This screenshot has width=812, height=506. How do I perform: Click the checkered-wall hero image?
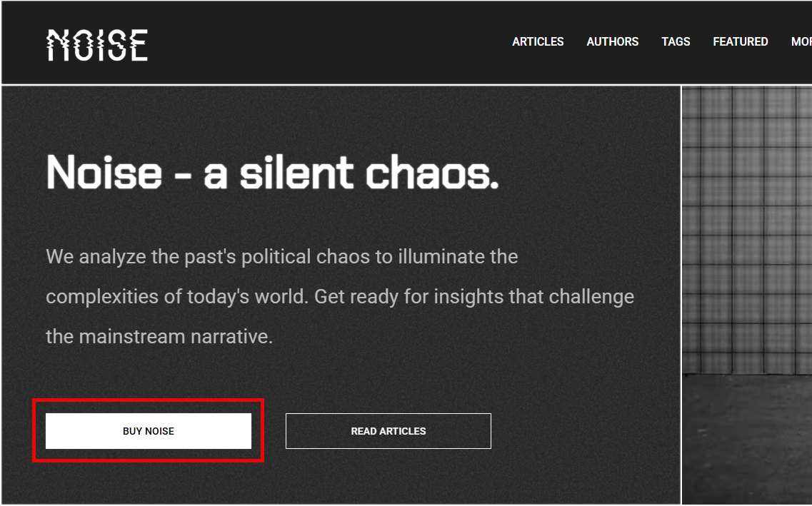(x=747, y=231)
